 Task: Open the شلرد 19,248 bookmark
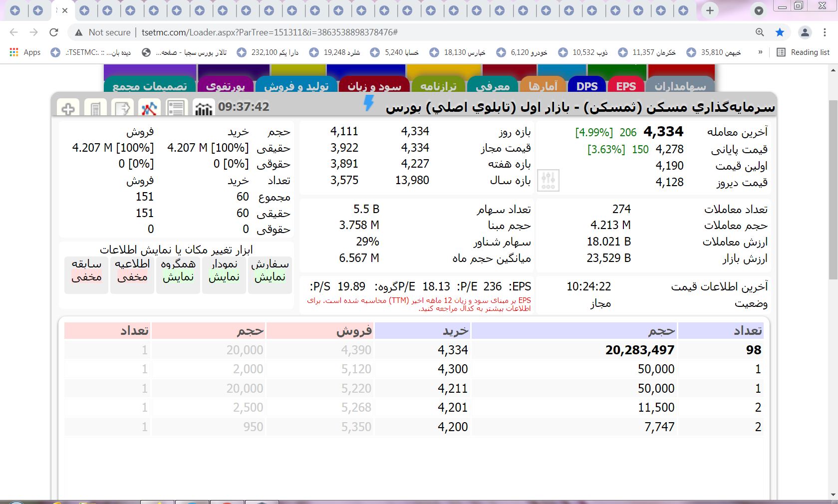pyautogui.click(x=334, y=52)
